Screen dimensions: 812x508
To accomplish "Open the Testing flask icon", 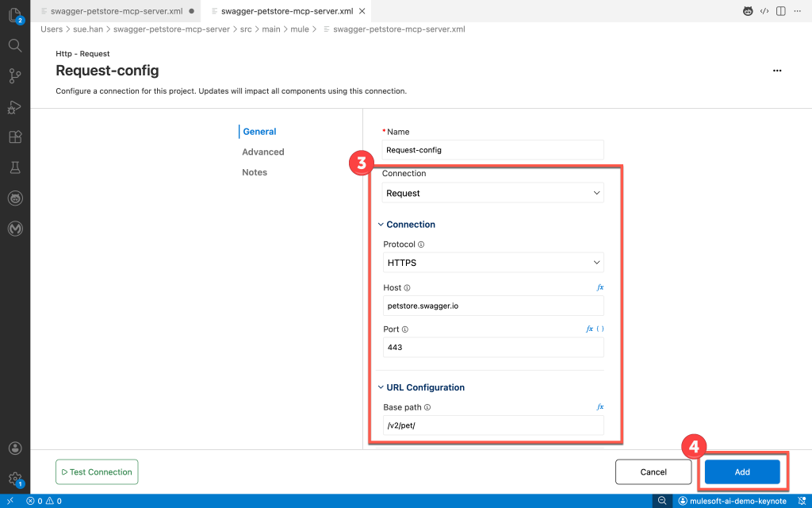I will (14, 167).
